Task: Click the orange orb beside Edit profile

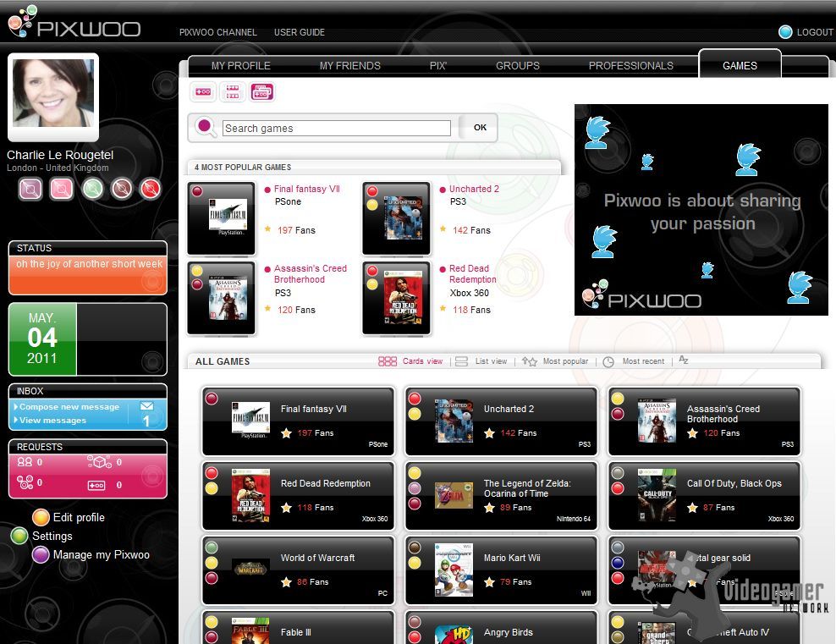Action: click(41, 517)
